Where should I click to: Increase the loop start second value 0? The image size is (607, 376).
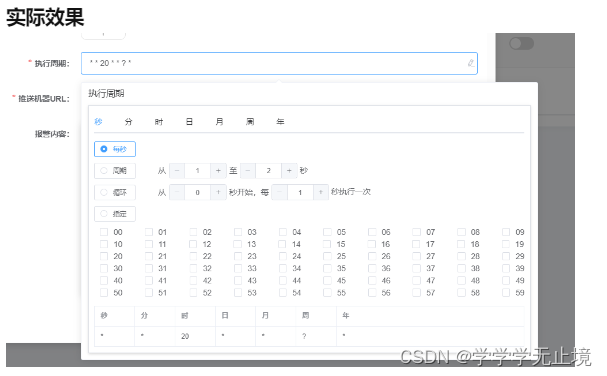[x=218, y=192]
